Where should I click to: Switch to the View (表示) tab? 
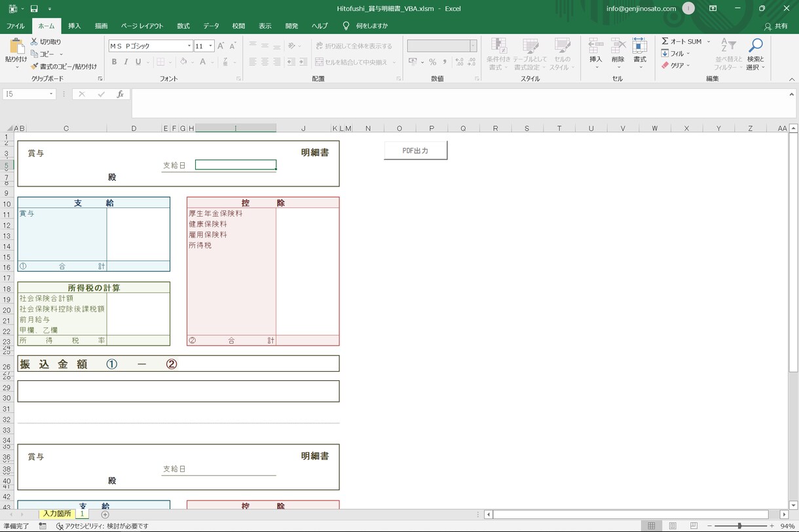(265, 26)
